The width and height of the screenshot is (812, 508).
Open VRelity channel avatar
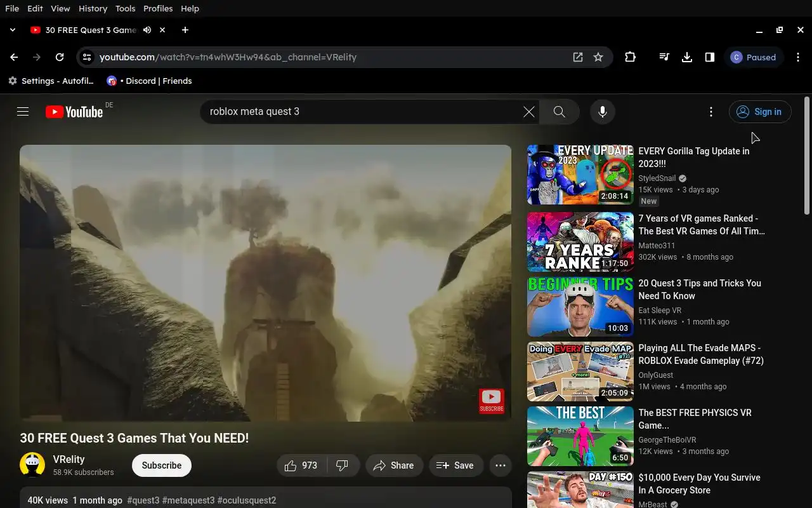[32, 465]
